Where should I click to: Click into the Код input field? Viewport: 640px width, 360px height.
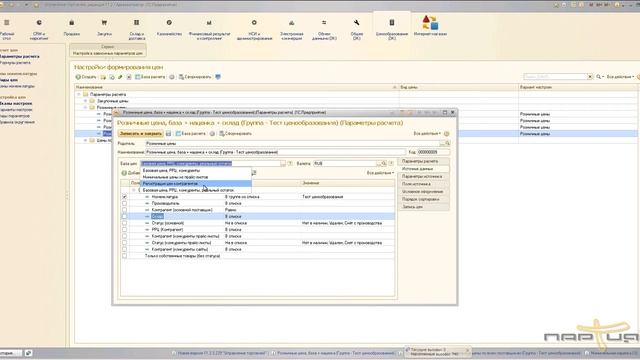(x=433, y=152)
